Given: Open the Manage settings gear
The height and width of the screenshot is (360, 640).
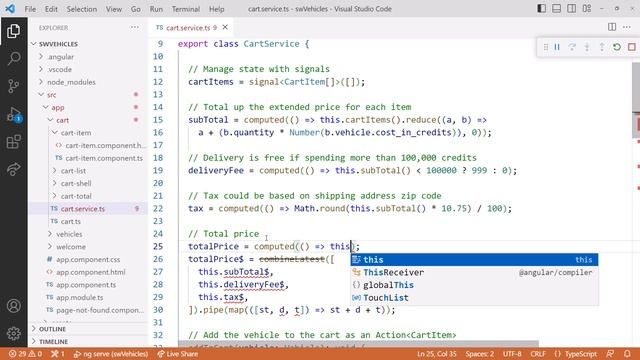Looking at the screenshot, I should tap(13, 333).
